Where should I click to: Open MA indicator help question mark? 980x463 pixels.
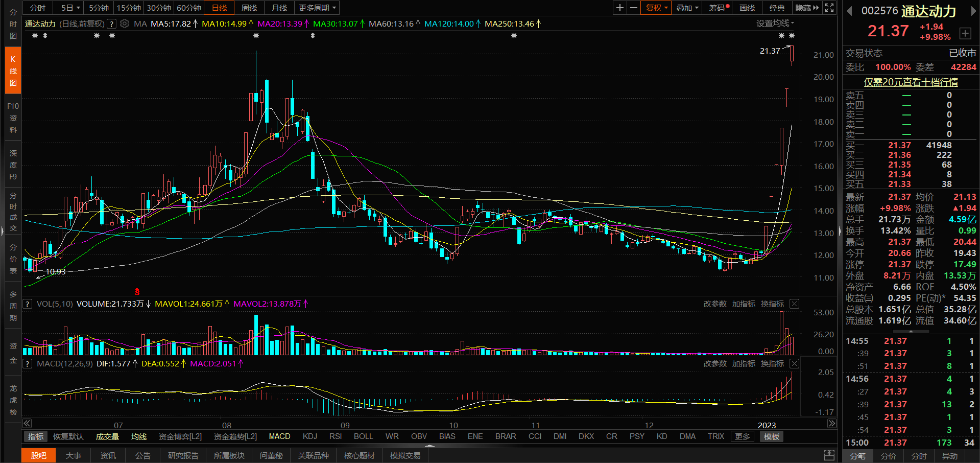point(111,24)
